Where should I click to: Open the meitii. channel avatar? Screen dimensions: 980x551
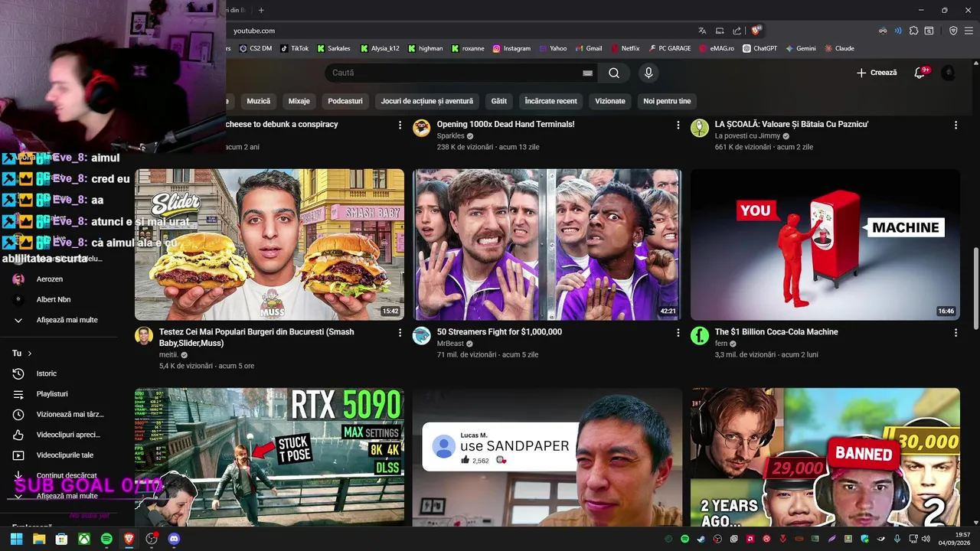point(144,336)
